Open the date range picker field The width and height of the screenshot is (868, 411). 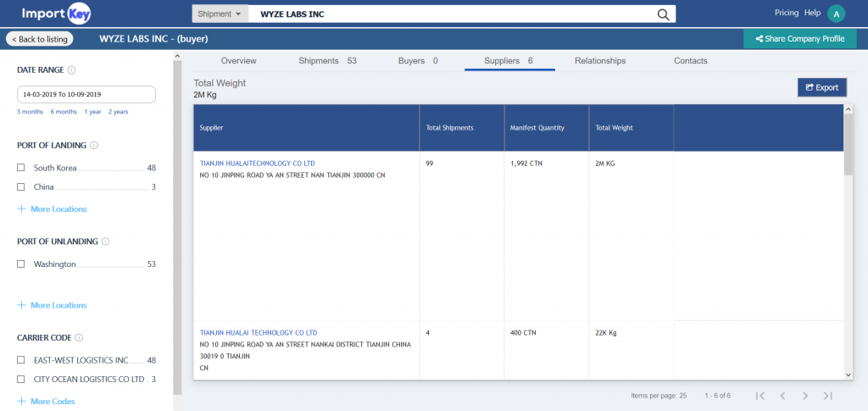[86, 95]
